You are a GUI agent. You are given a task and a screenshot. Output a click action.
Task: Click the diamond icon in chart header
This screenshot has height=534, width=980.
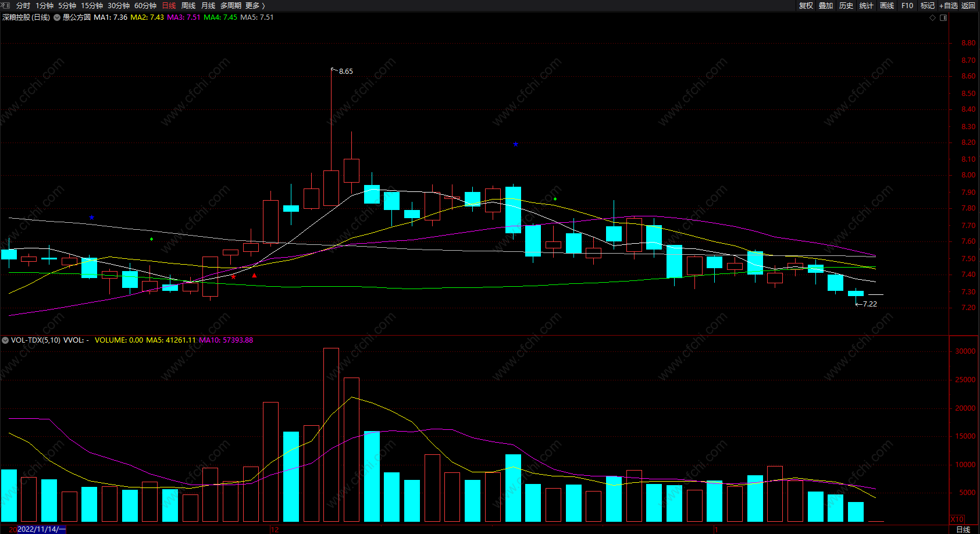point(933,17)
